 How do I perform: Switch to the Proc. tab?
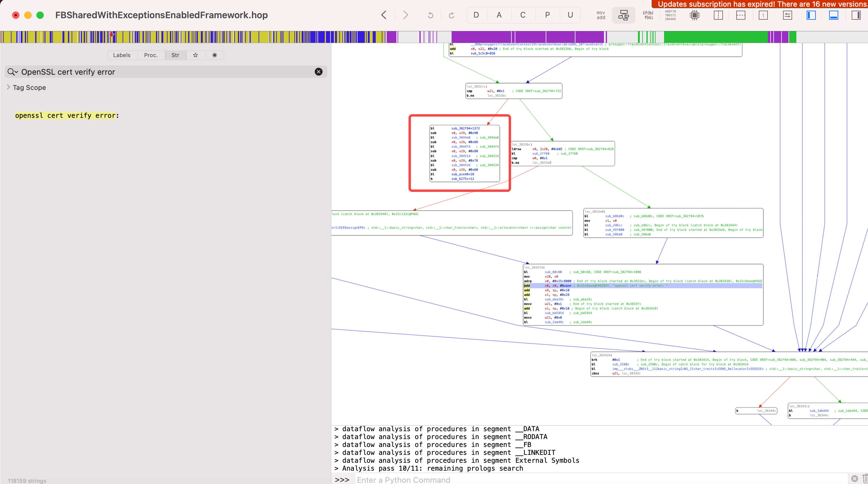151,55
